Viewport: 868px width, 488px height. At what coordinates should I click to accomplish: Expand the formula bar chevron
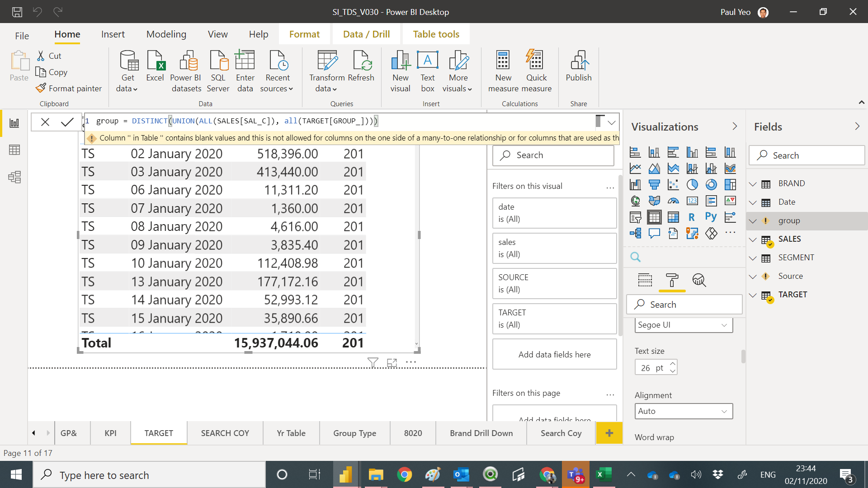pos(612,122)
